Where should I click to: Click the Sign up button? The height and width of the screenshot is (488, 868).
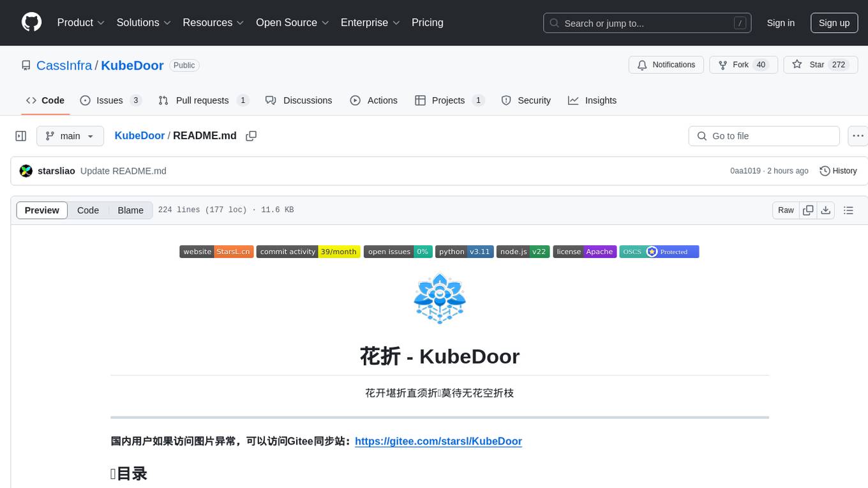[834, 23]
